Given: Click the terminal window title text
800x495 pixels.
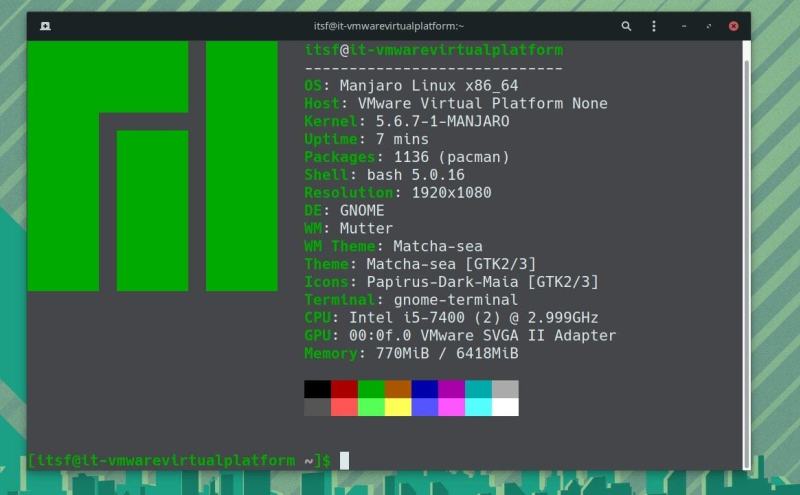Looking at the screenshot, I should click(389, 26).
